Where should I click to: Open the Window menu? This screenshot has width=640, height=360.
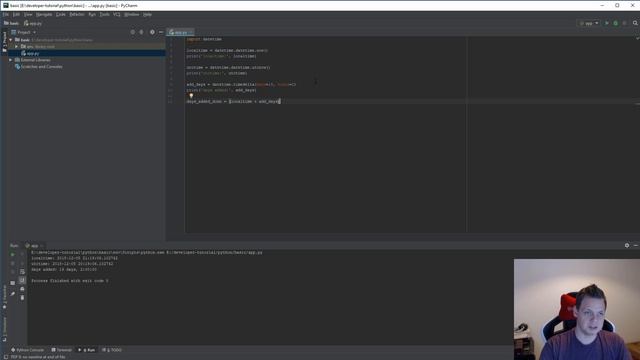131,14
